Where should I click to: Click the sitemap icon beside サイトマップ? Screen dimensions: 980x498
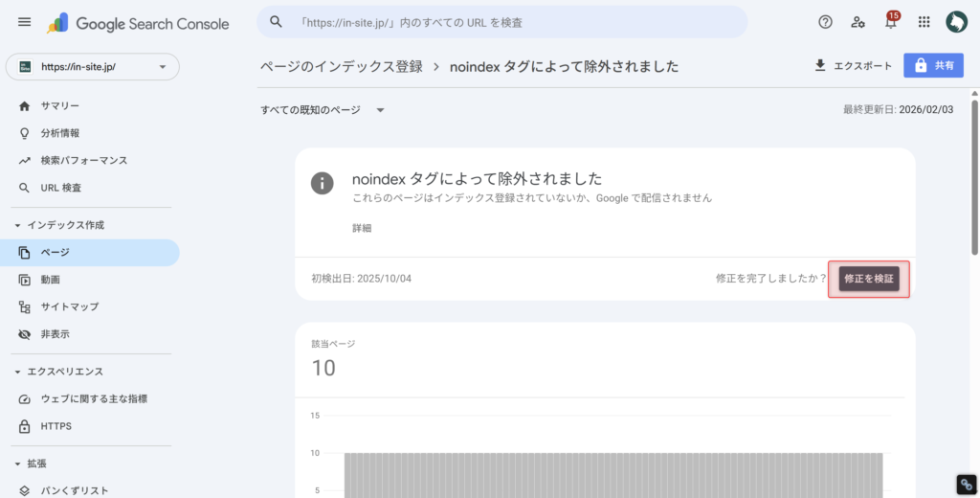tap(24, 307)
